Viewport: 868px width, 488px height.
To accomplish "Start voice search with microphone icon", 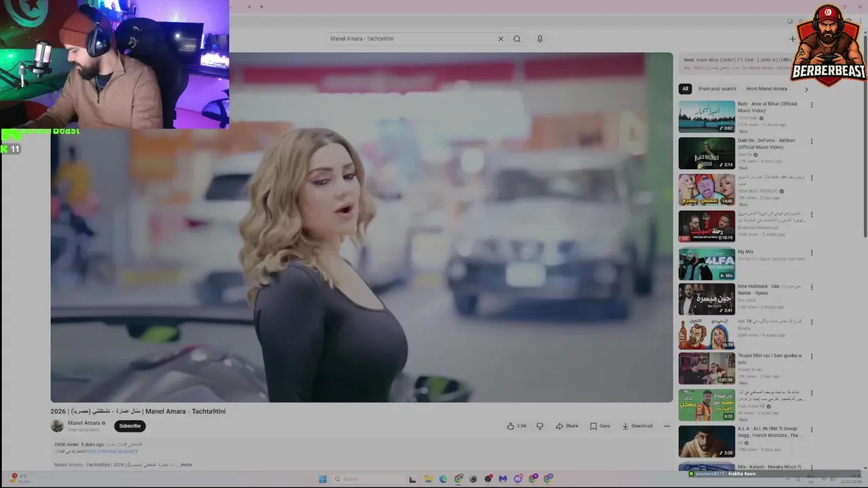I will (x=540, y=39).
